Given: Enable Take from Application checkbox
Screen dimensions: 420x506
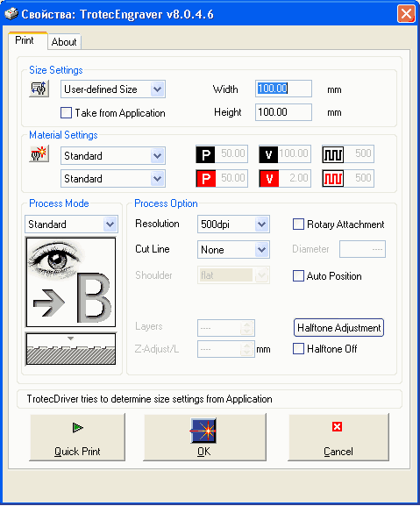Looking at the screenshot, I should point(66,113).
